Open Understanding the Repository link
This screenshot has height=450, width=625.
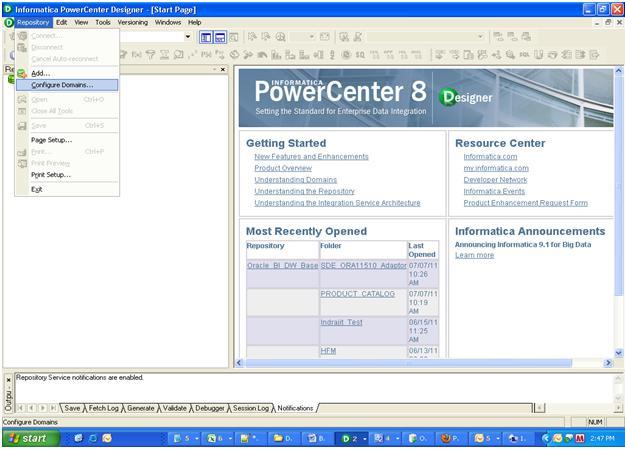[305, 191]
